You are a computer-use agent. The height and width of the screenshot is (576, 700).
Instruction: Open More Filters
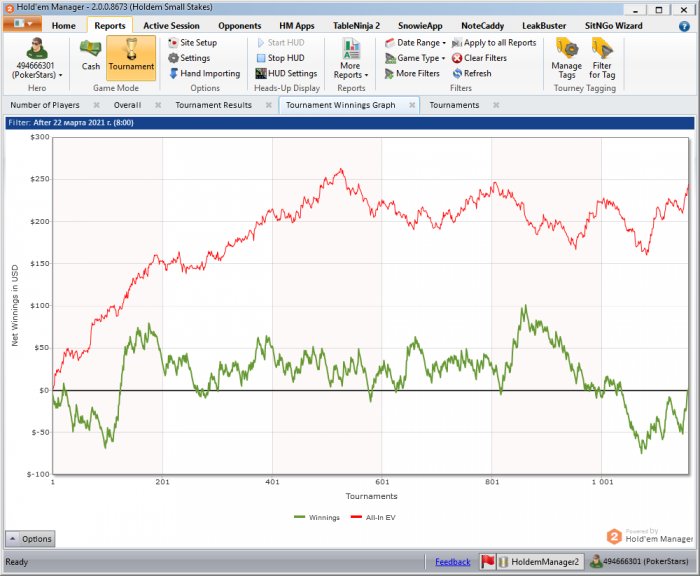click(x=412, y=73)
